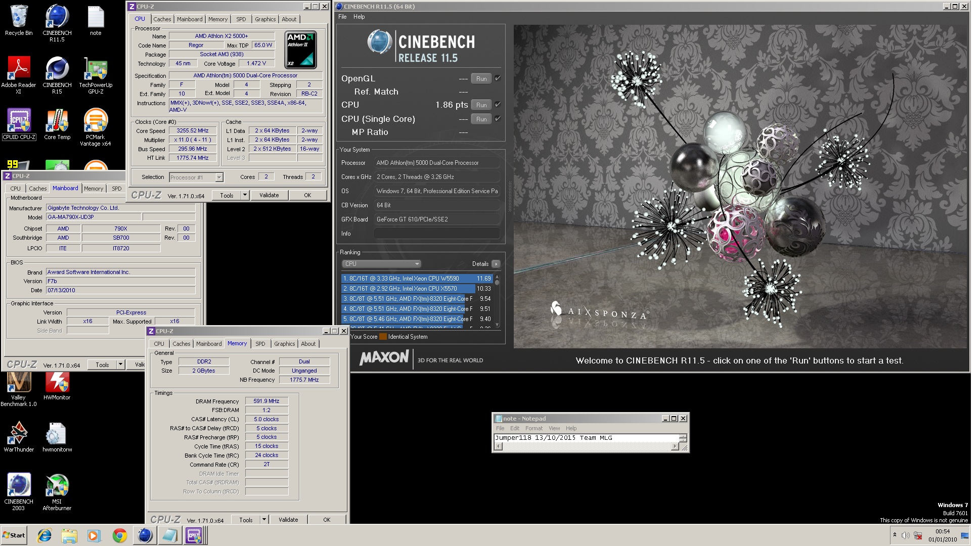Click the Info input field in Cinebench
This screenshot has width=980, height=546.
coord(437,234)
